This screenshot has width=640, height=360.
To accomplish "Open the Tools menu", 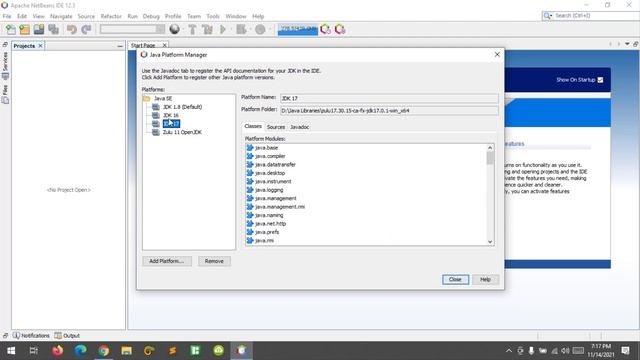I will point(213,16).
